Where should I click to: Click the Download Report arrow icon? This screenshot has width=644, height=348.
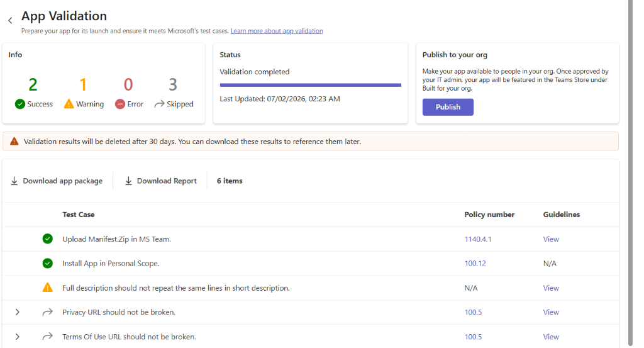point(128,181)
